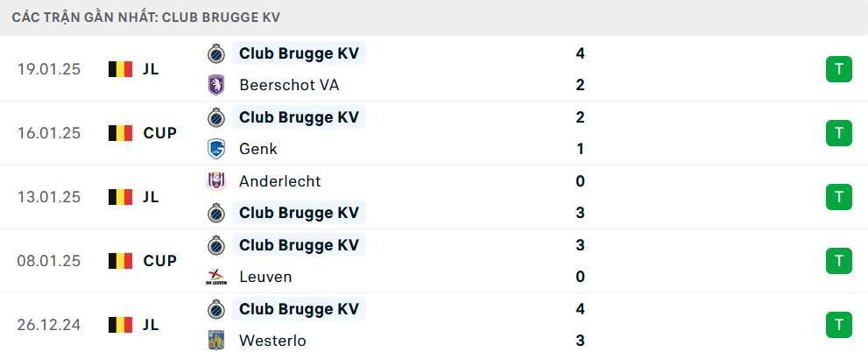868x352 pixels.
Task: Click win badge for Anderlecht match
Action: [838, 197]
